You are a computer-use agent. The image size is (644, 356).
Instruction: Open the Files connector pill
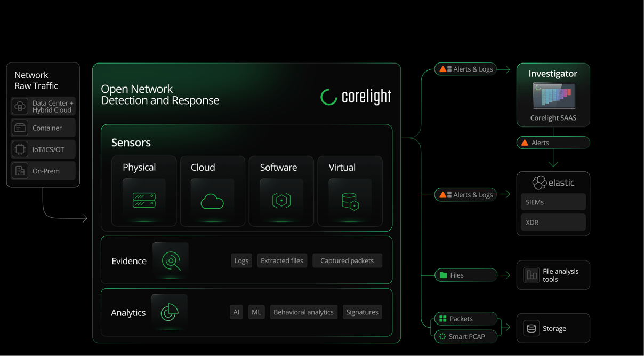click(x=464, y=275)
